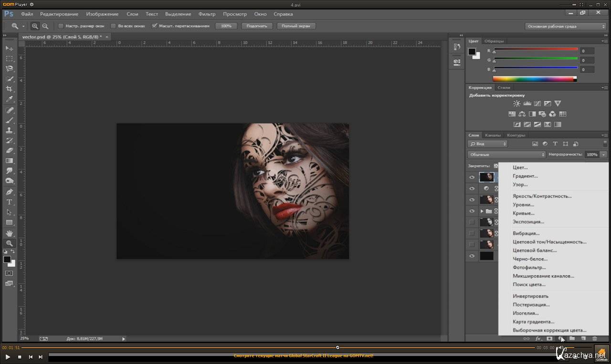Open the 'Фильтр' menu
Viewport: 611px width, 364px height.
pyautogui.click(x=207, y=14)
